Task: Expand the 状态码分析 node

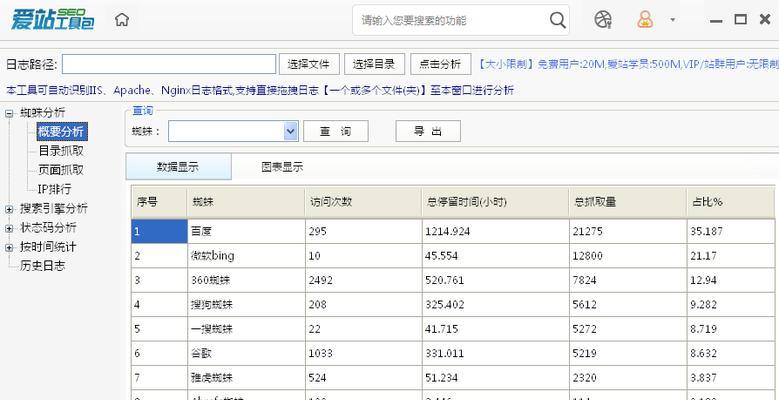Action: click(x=8, y=228)
